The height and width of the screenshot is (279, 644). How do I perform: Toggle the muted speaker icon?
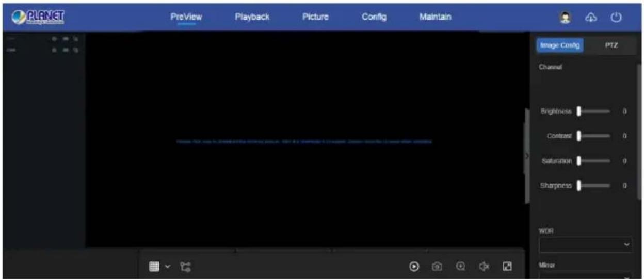pos(484,266)
